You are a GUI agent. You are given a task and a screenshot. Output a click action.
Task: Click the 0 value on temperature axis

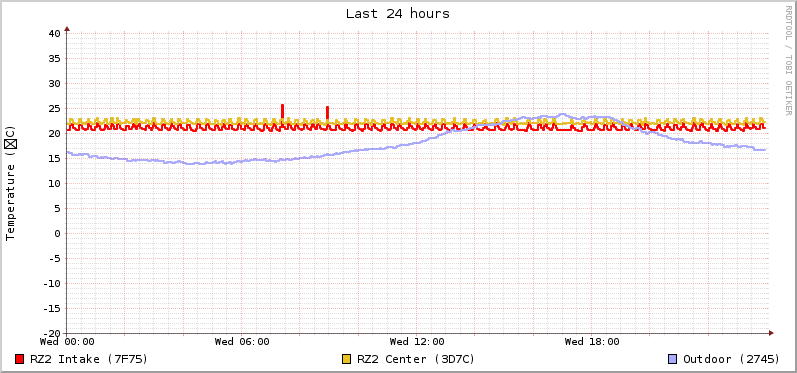click(57, 234)
